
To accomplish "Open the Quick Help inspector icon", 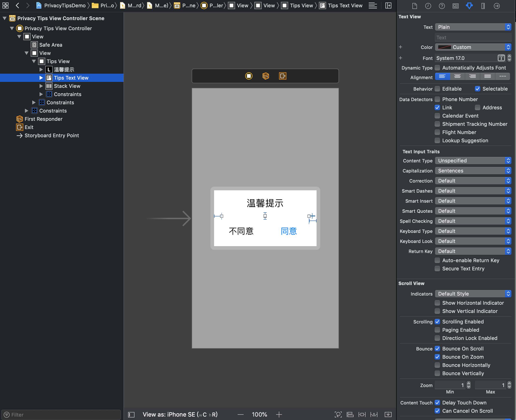I will click(x=442, y=6).
